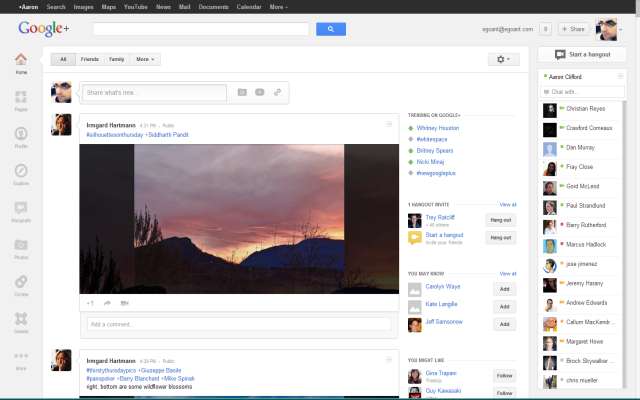The height and width of the screenshot is (400, 640).
Task: Open chat with Dan Murray
Action: tap(580, 147)
